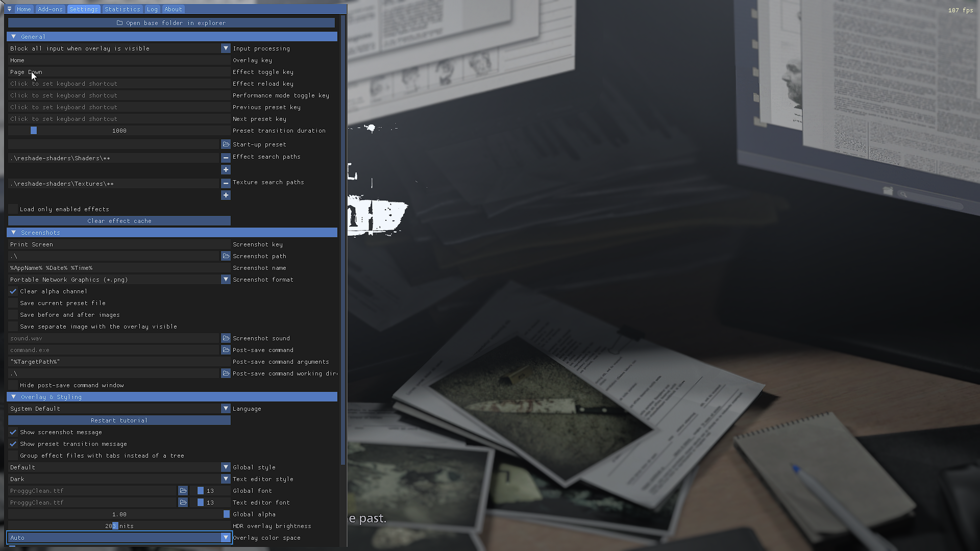
Task: Adjust Preset transition duration slider
Action: pos(119,131)
